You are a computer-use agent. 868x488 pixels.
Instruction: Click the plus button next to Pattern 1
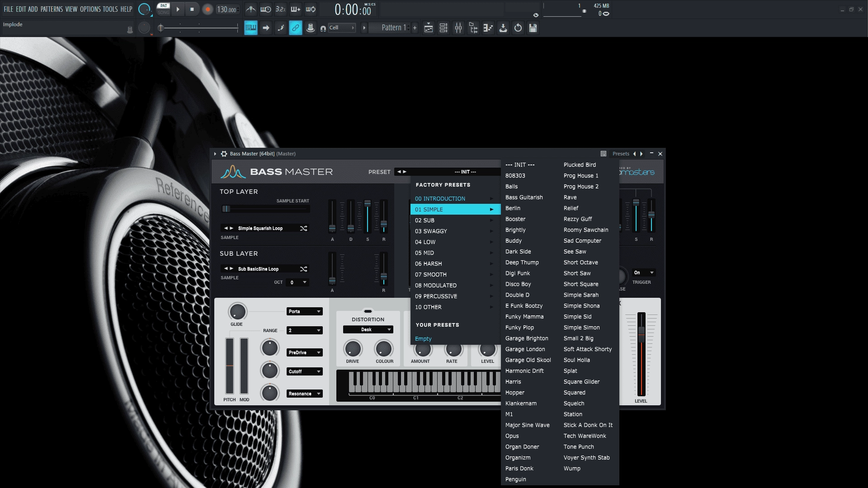(x=415, y=28)
